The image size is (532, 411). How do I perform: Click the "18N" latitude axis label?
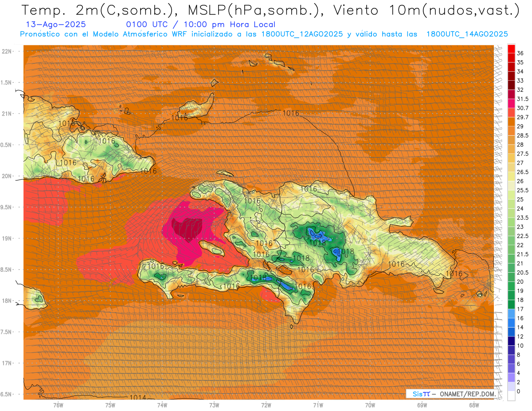click(8, 301)
